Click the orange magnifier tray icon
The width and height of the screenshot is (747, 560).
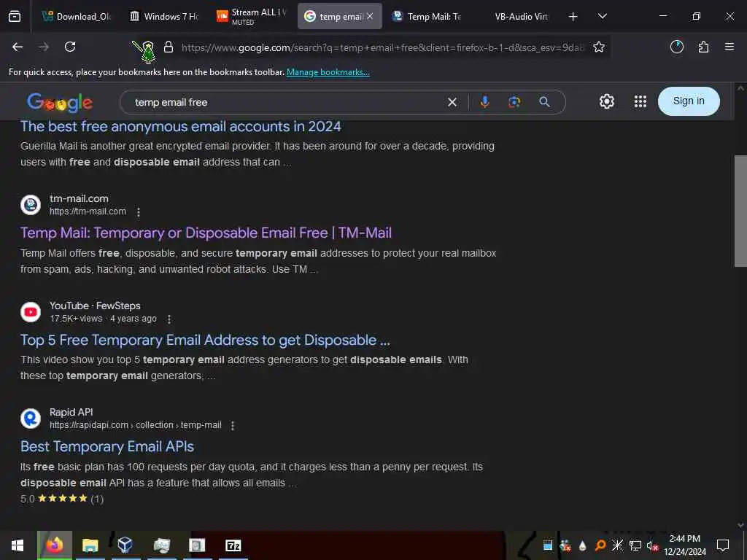point(600,545)
